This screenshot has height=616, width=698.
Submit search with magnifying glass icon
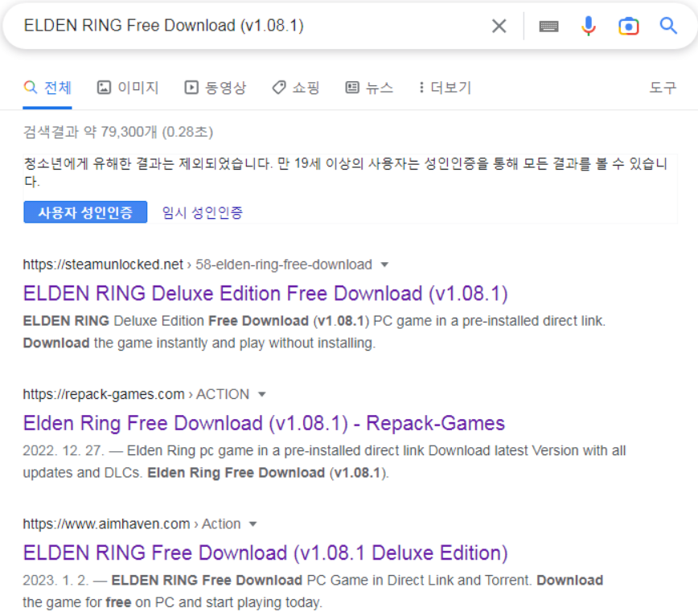point(668,26)
